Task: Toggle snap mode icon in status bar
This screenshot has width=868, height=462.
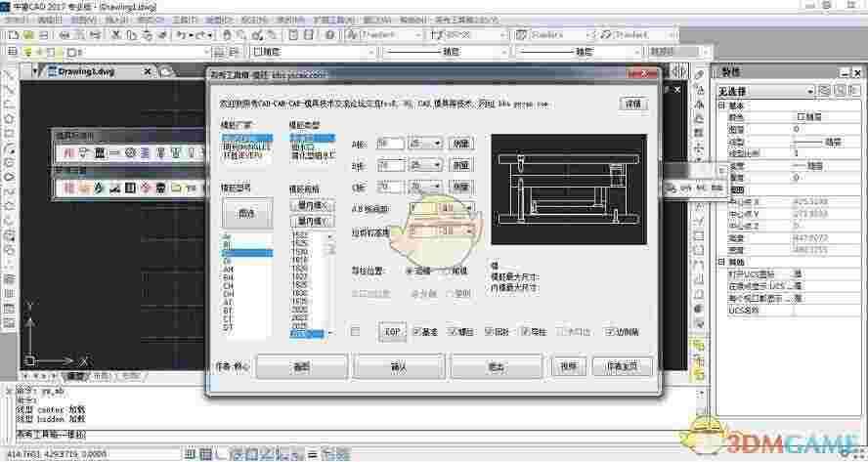Action: pyautogui.click(x=190, y=455)
